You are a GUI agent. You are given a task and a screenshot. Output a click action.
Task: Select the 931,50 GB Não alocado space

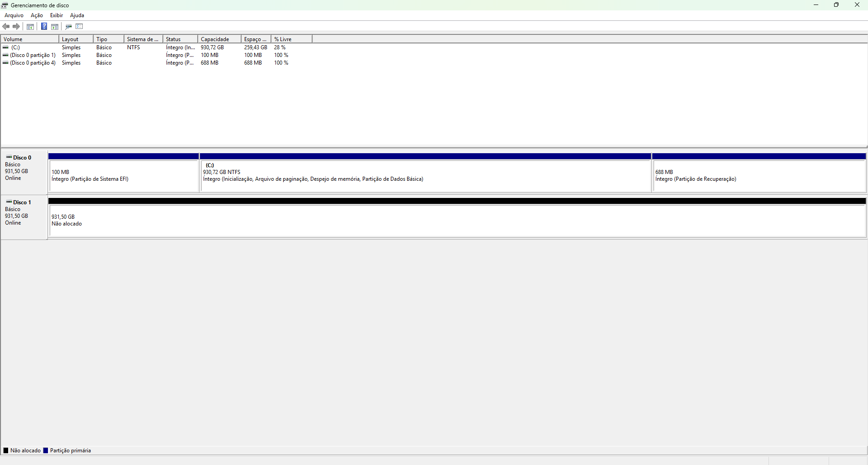(457, 217)
